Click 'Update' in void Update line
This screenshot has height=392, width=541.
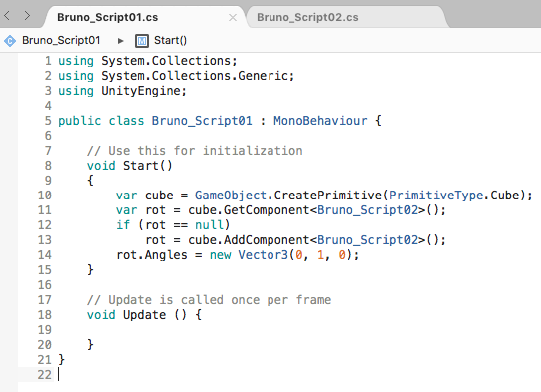144,315
